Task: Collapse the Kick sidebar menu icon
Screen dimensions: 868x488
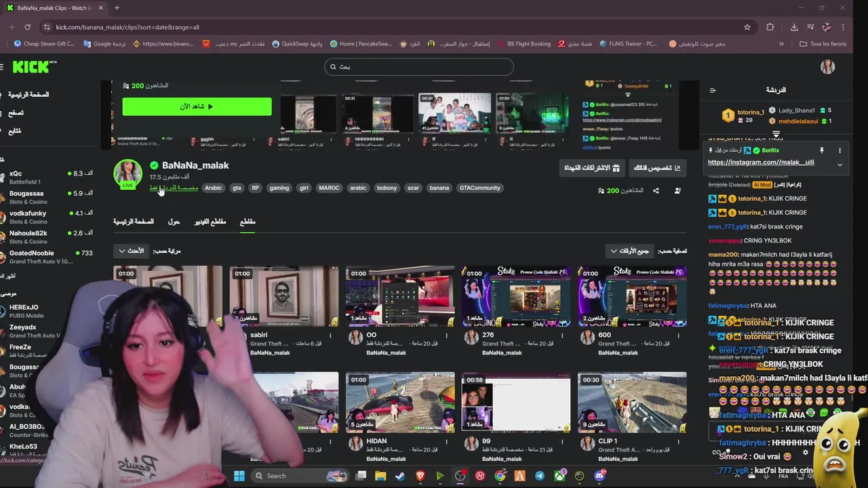Action: (3, 66)
